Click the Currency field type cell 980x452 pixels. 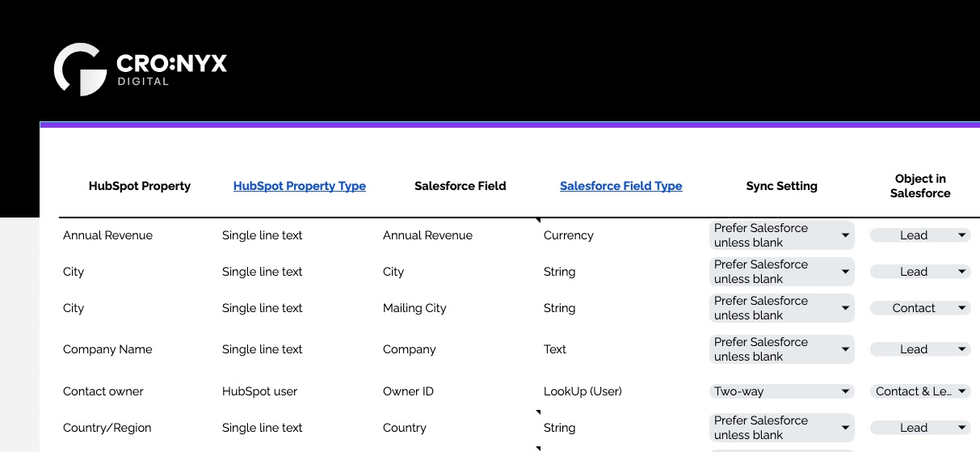point(568,235)
